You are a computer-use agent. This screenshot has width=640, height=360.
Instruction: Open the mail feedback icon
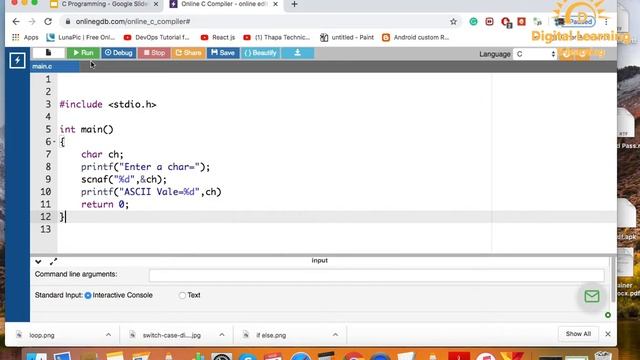[591, 296]
